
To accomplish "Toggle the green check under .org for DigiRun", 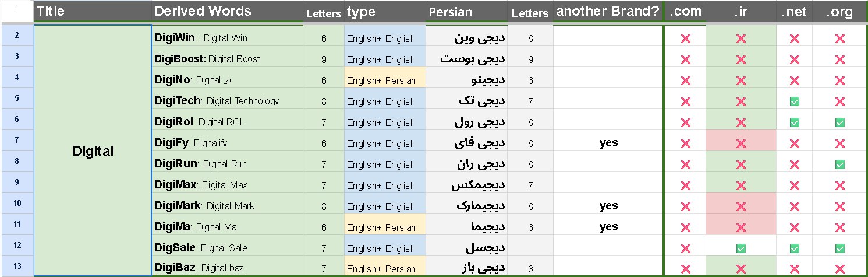I will click(x=839, y=164).
